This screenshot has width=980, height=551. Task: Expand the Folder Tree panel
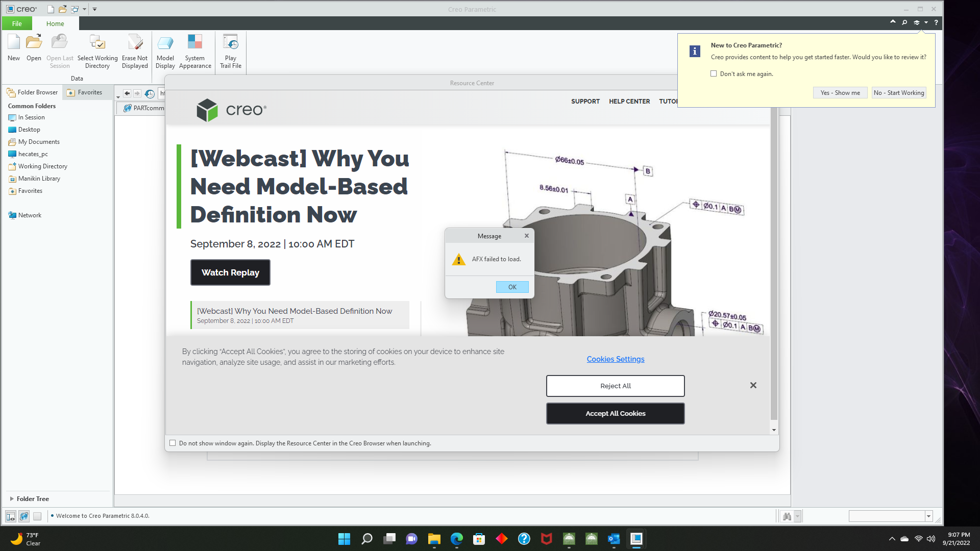coord(12,499)
